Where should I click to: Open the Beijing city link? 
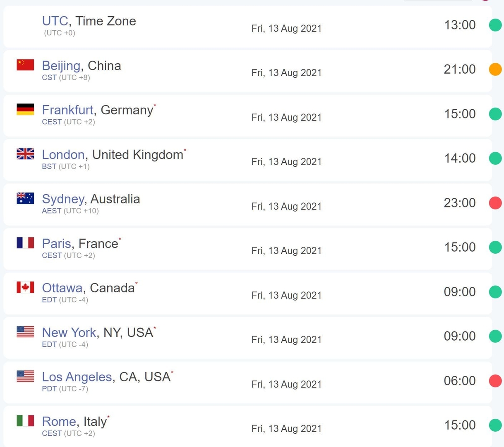tap(61, 65)
